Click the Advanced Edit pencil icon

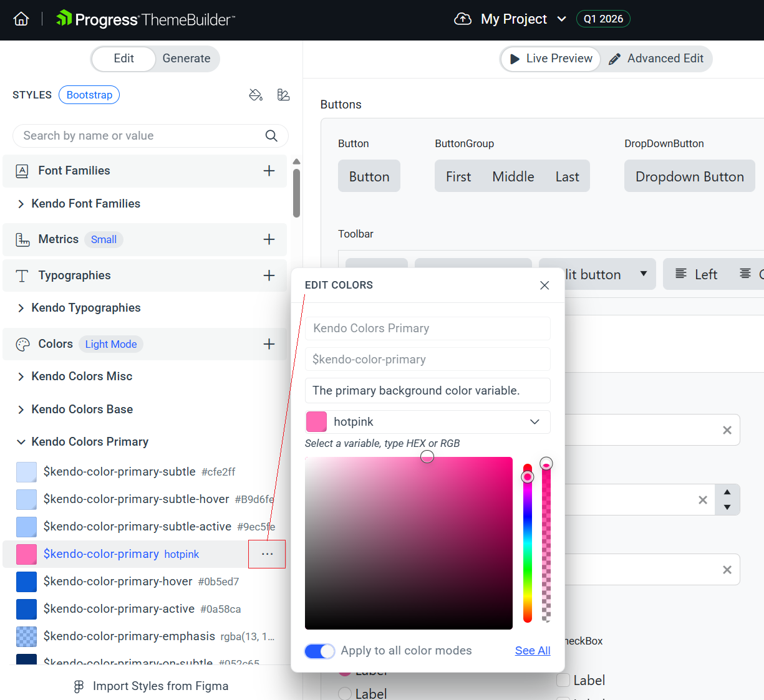(615, 59)
